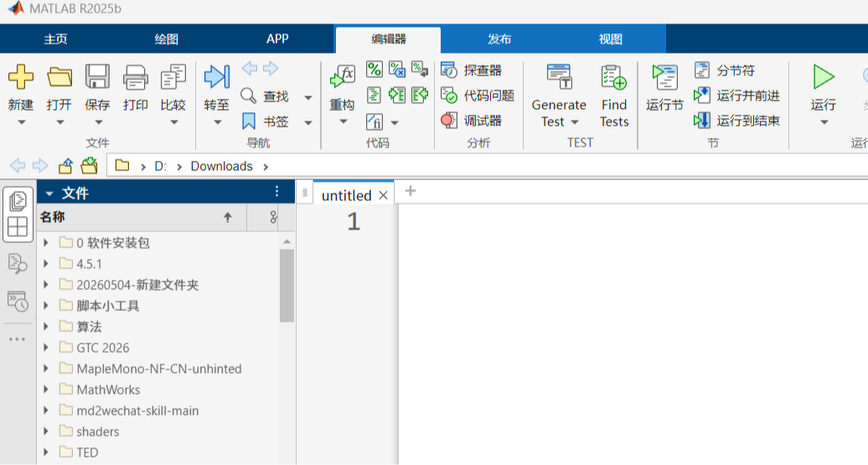
Task: Open the Files panel sidebar icon
Action: click(18, 201)
